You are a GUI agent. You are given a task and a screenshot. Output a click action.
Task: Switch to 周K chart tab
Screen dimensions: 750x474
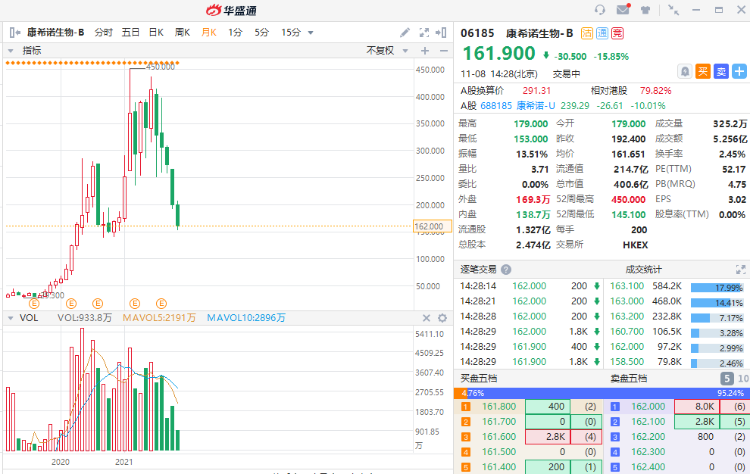click(182, 33)
